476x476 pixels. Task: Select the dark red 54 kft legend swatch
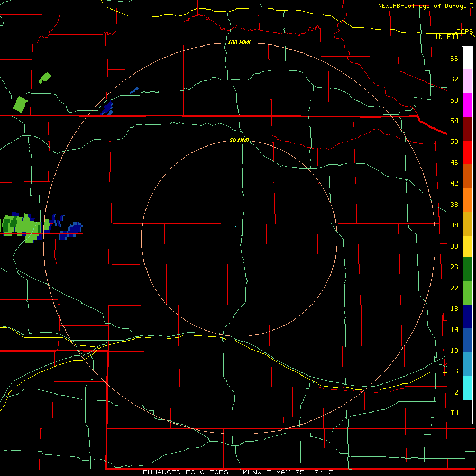tap(467, 129)
